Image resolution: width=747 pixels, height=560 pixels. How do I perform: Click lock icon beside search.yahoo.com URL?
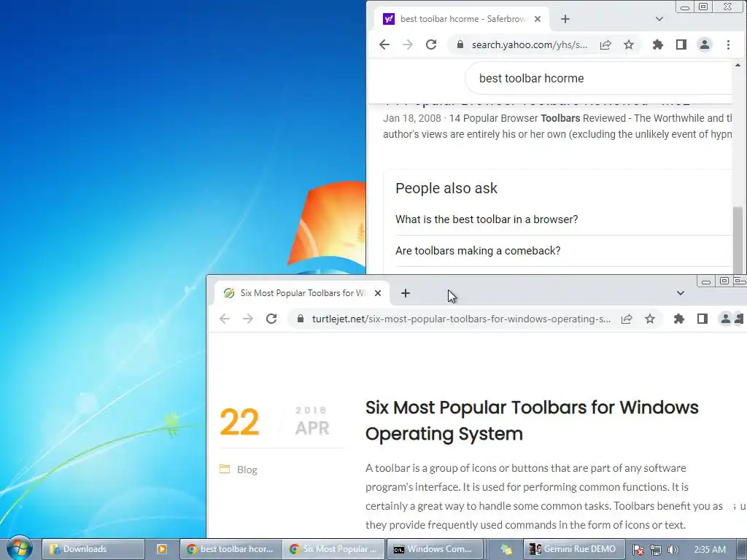pos(460,44)
